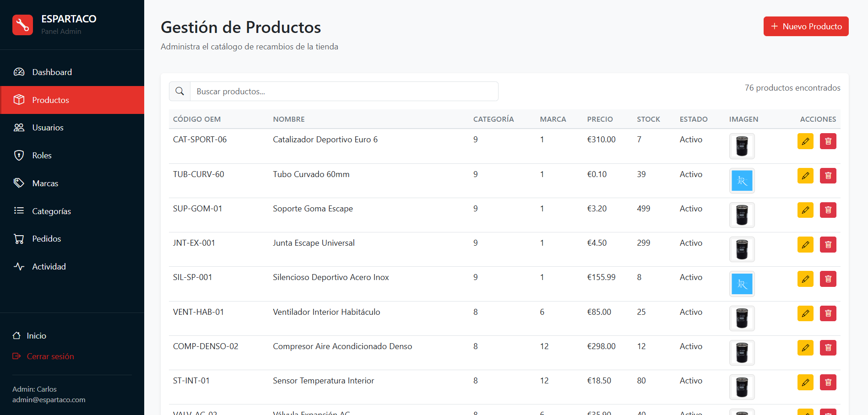Click the Nuevo Producto button
The image size is (868, 415).
tap(806, 26)
